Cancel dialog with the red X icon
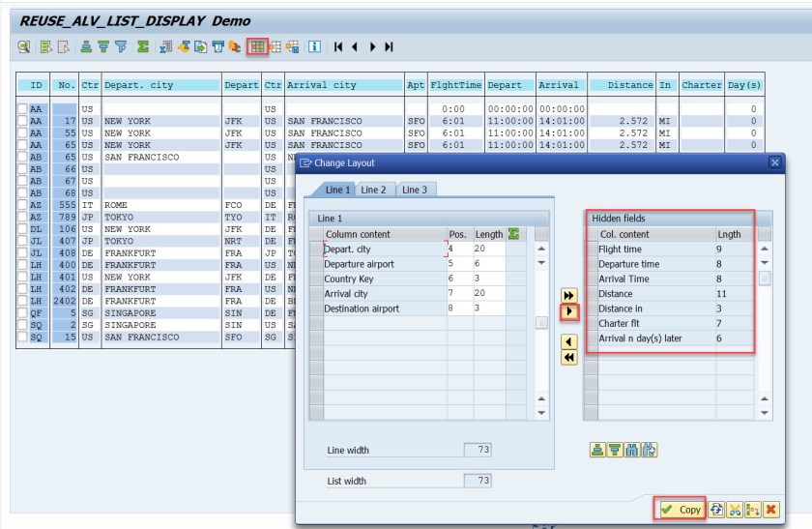 coord(770,510)
